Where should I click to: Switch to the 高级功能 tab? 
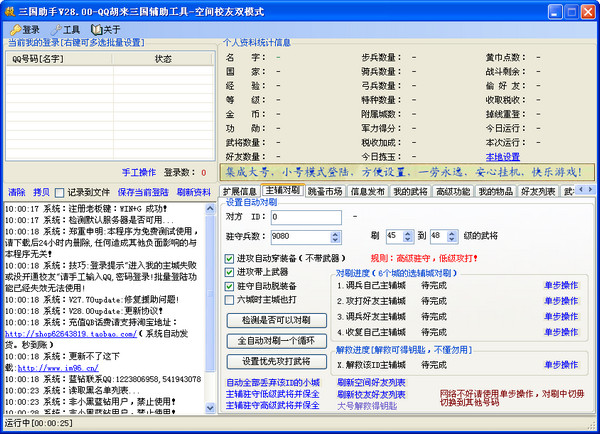453,191
